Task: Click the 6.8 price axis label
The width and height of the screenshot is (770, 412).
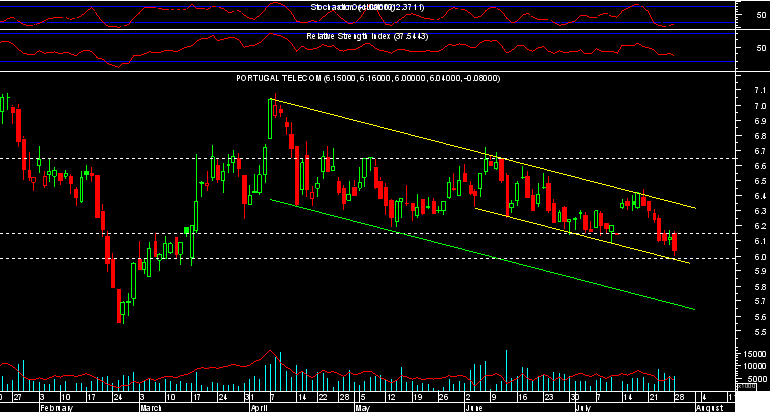Action: pyautogui.click(x=759, y=136)
